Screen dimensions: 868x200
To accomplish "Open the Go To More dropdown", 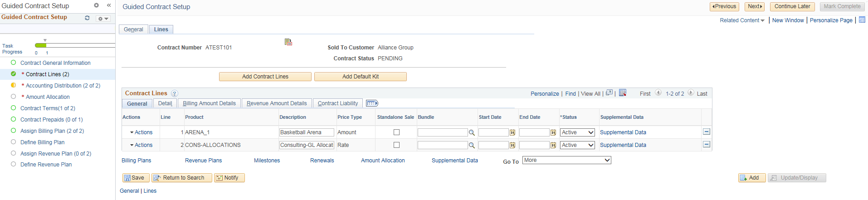I will [x=566, y=160].
